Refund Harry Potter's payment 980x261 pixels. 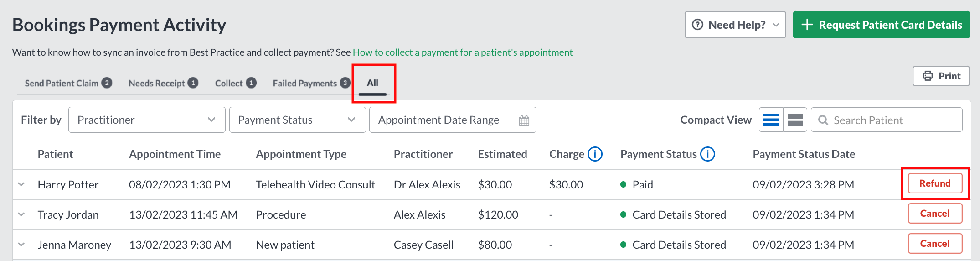tap(935, 183)
